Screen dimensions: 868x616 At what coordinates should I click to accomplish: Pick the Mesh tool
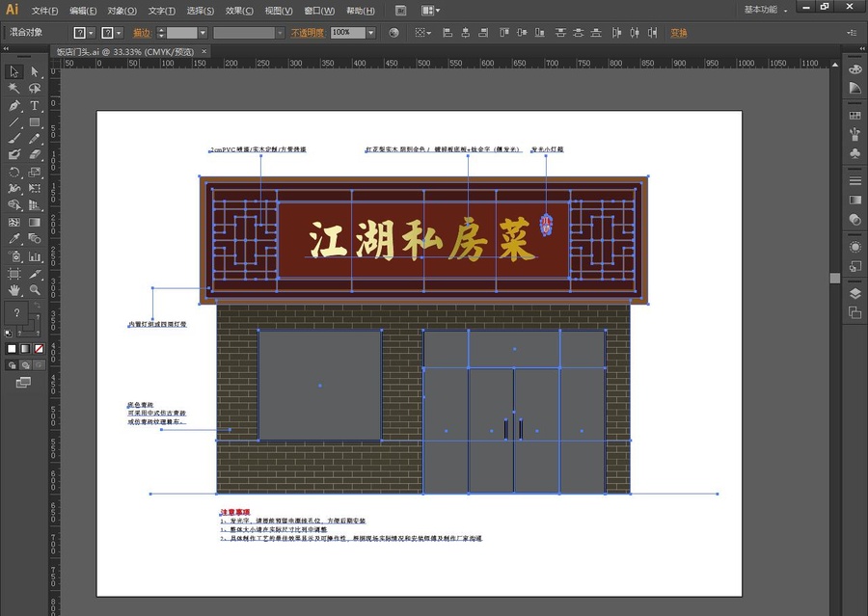tap(14, 222)
